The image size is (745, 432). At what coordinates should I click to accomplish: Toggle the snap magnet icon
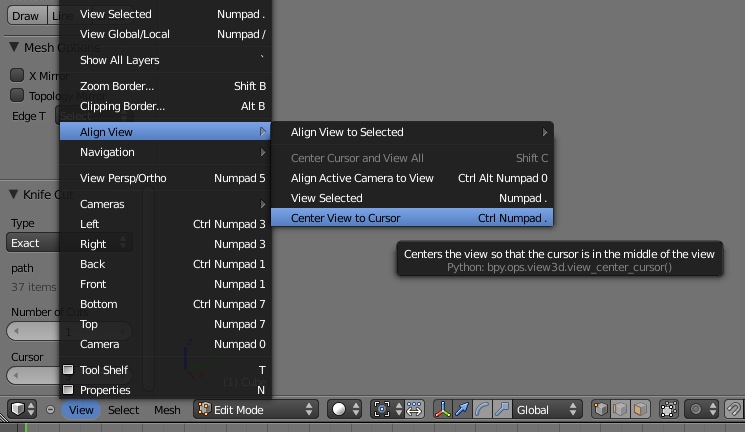(734, 409)
